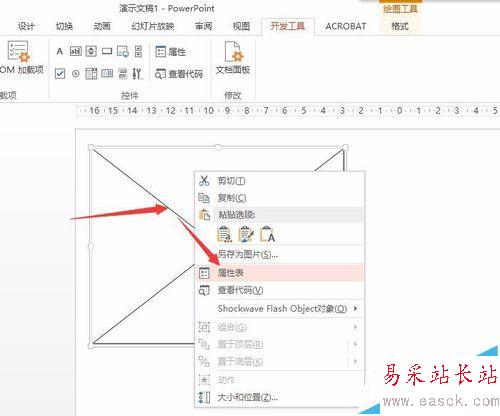This screenshot has width=500, height=416.
Task: Select top-middle handle of Flash object
Action: (218, 147)
